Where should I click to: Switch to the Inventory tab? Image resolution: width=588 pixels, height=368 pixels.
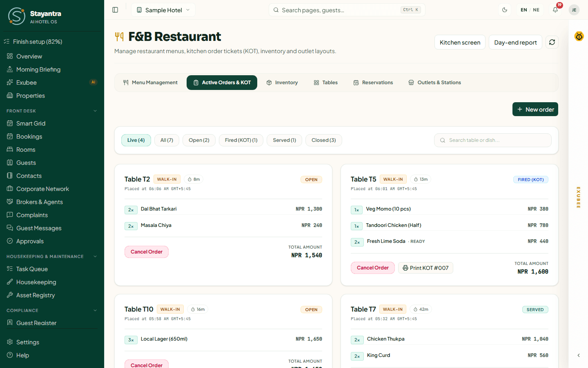(282, 83)
